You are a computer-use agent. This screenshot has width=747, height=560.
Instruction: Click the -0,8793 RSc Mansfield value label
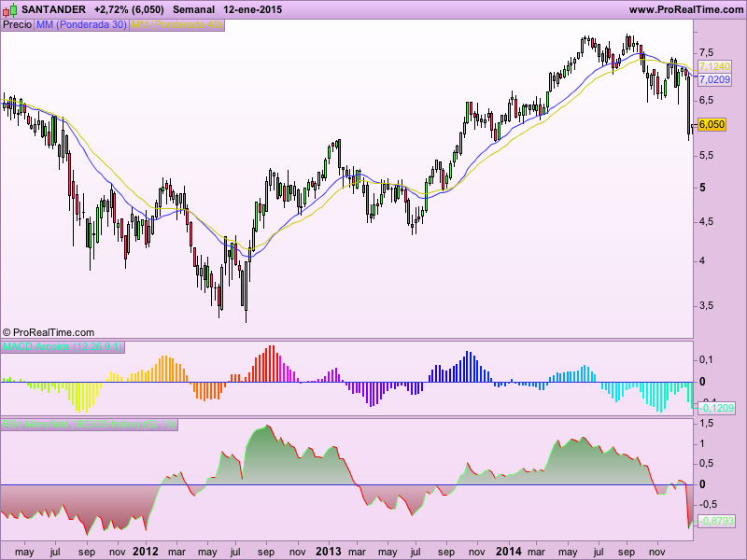tap(716, 521)
